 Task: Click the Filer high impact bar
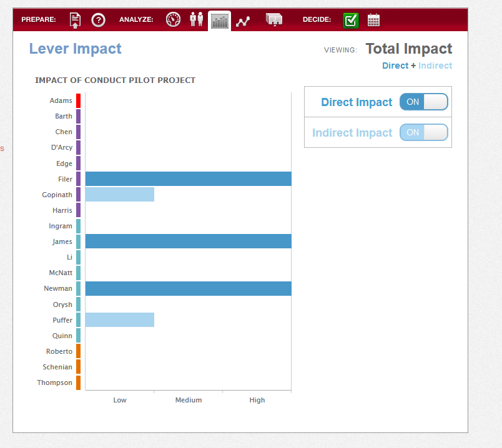(189, 178)
